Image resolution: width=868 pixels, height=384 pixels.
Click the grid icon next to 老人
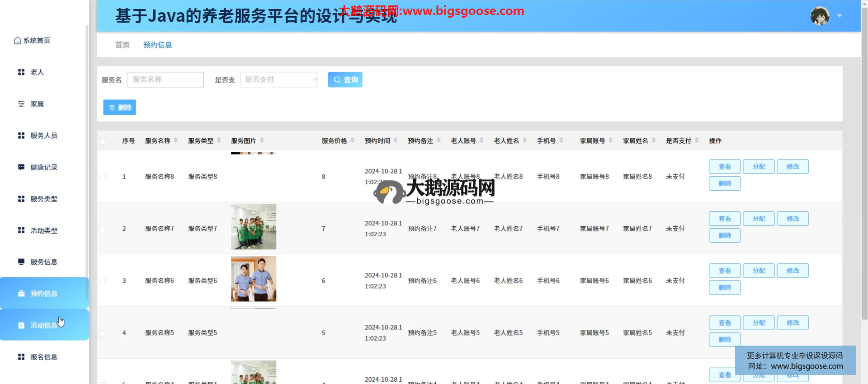(x=21, y=72)
